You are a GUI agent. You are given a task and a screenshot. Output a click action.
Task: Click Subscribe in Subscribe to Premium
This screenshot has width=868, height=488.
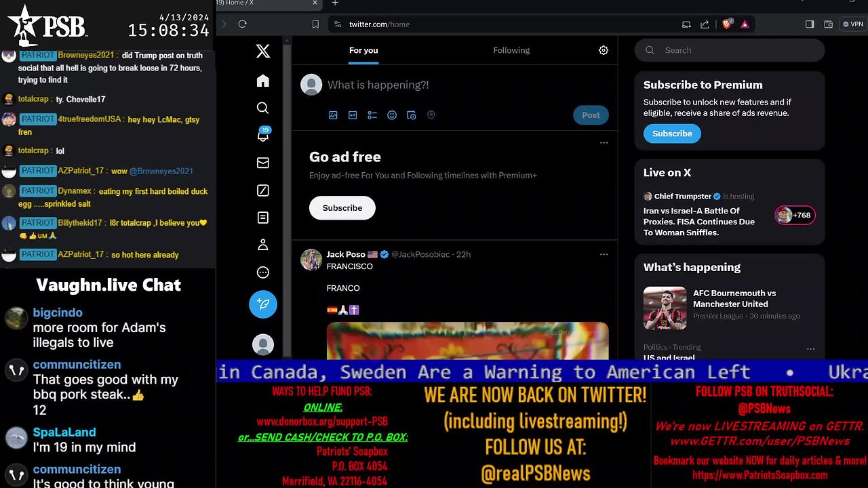[x=672, y=134]
